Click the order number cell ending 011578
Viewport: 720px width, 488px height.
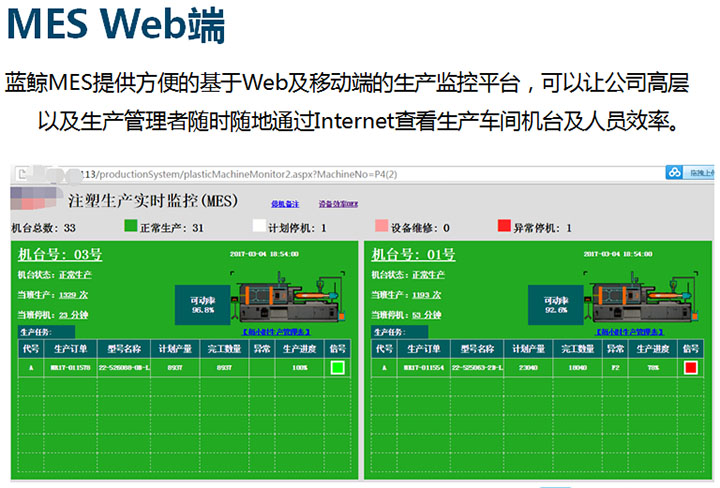coord(70,368)
